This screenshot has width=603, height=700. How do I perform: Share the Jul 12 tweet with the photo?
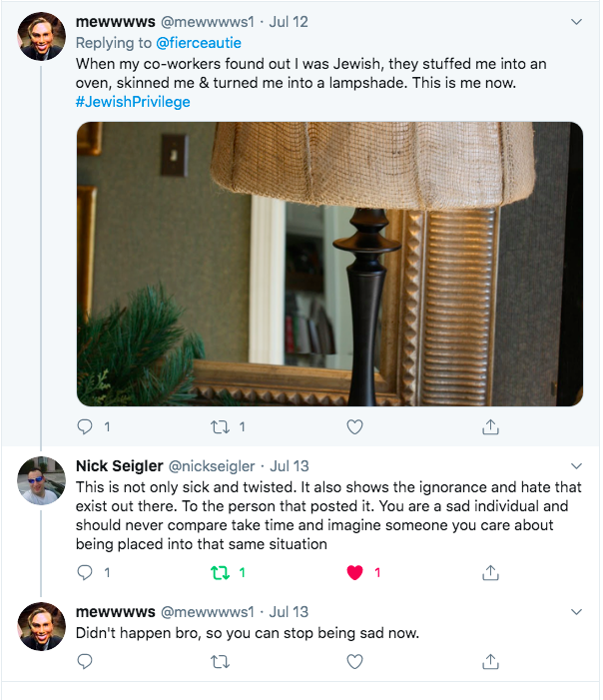pos(490,427)
